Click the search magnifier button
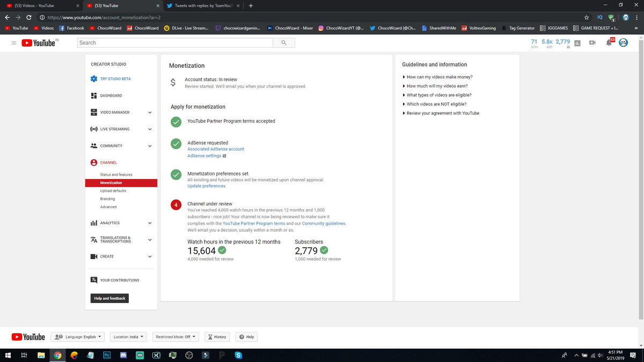644x362 pixels. click(x=283, y=42)
